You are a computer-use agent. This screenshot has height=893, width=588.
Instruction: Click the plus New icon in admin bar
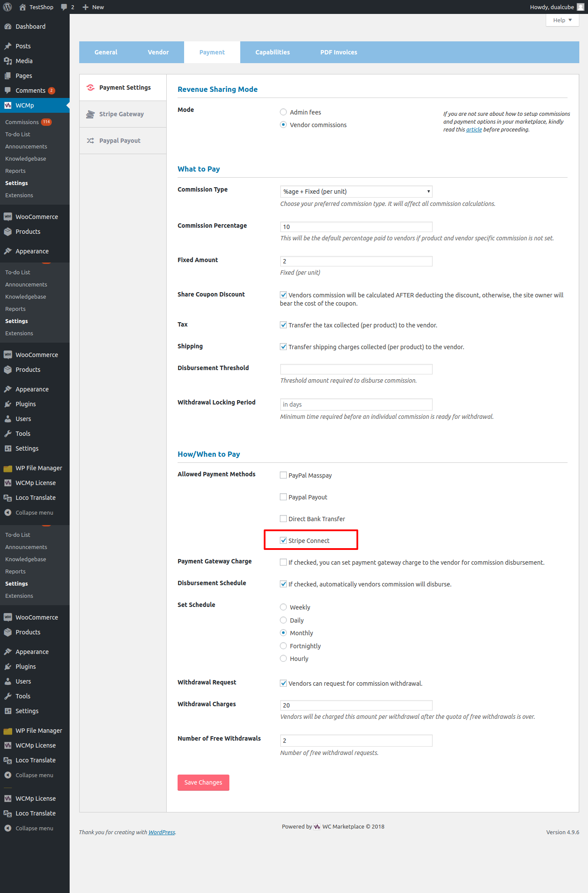click(x=86, y=7)
